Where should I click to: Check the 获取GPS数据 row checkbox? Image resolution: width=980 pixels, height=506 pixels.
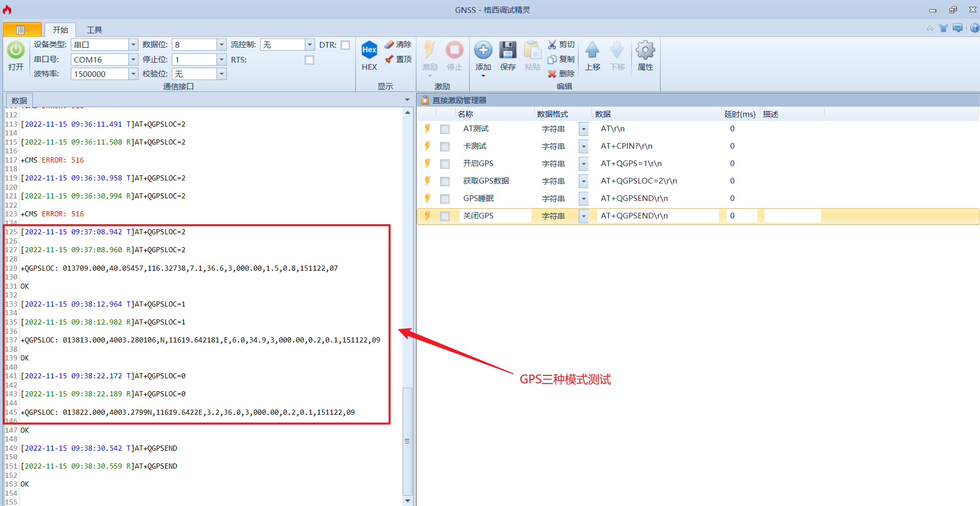445,181
